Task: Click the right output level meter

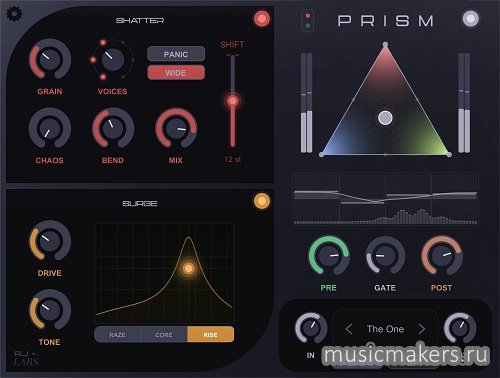Action: (464, 103)
